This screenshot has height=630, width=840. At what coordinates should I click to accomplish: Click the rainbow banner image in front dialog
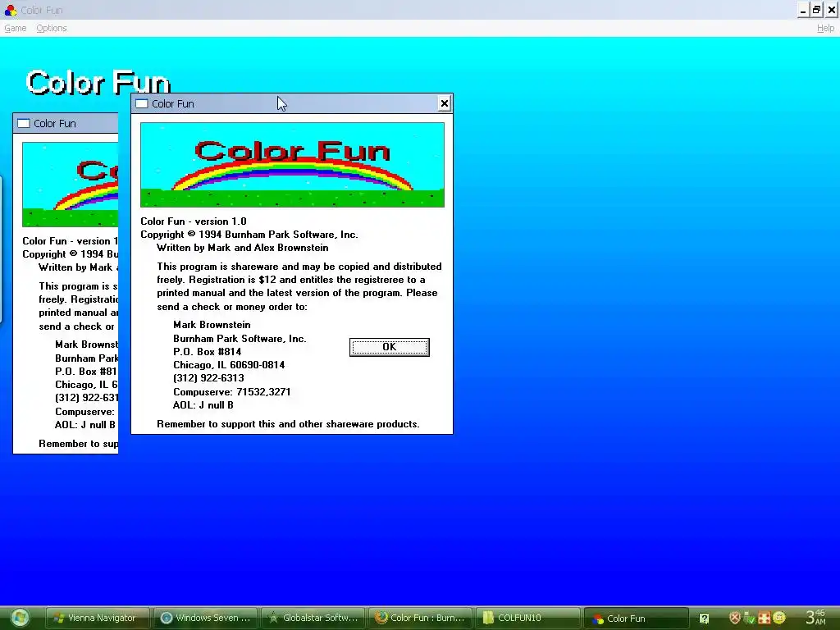pyautogui.click(x=292, y=165)
